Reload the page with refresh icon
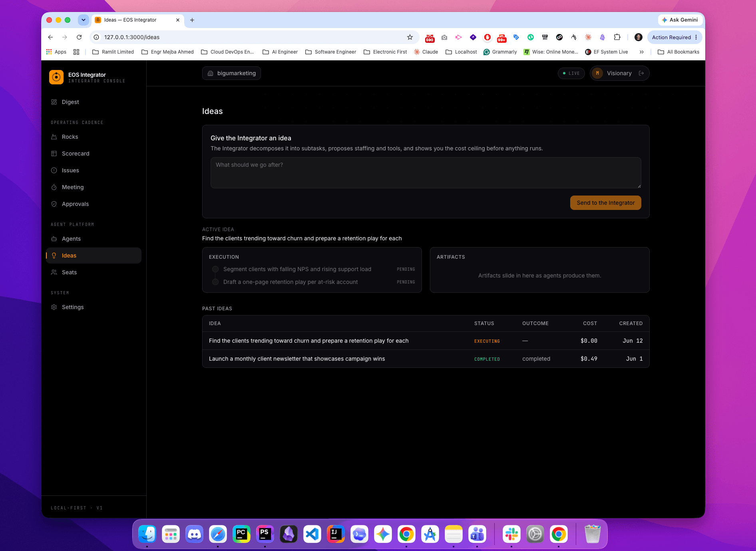This screenshot has width=756, height=551. [x=79, y=37]
